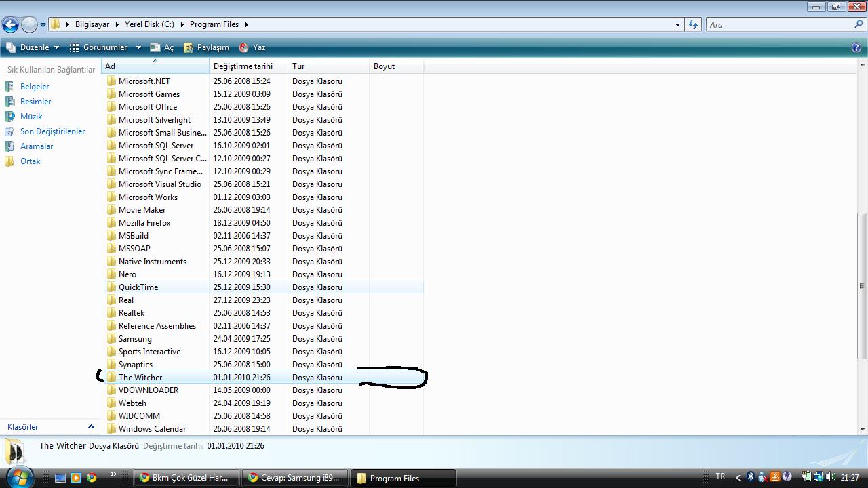
Task: Open the address bar history dropdown
Action: (677, 25)
